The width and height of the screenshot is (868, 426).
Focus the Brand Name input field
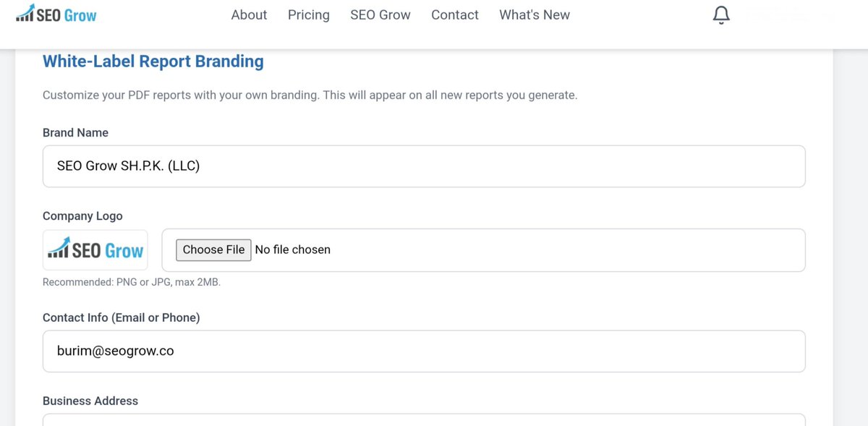point(424,166)
